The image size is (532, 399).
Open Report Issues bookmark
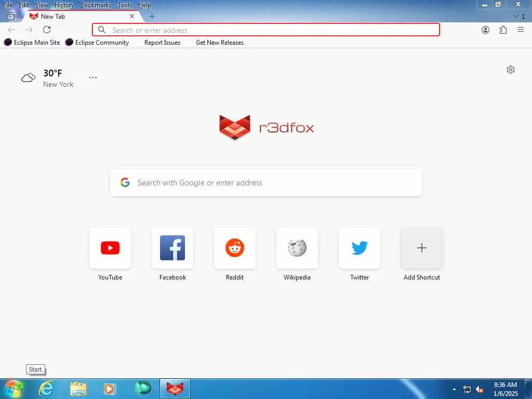point(162,43)
